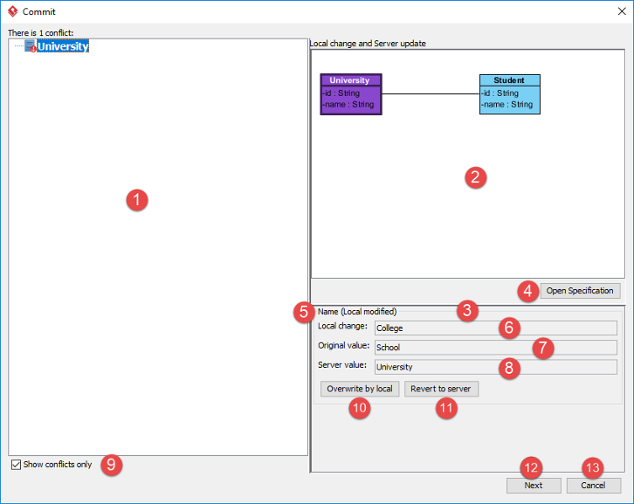The height and width of the screenshot is (504, 634).
Task: Click the Server value field containing University
Action: [x=496, y=367]
